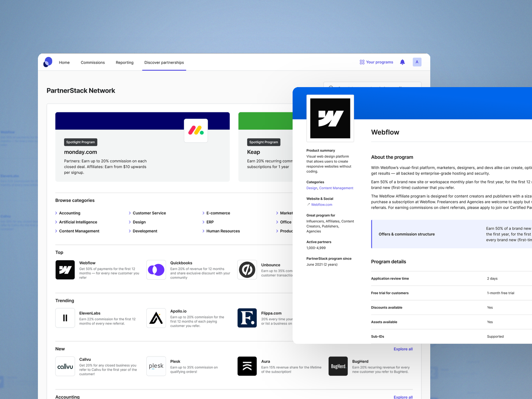Expand the Accounting category chevron
532x399 pixels.
coord(56,213)
